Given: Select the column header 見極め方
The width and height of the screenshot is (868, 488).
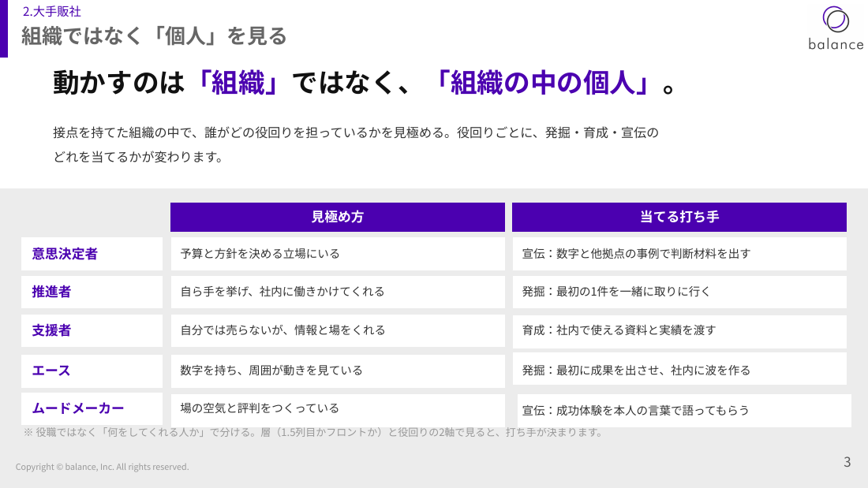Looking at the screenshot, I should pos(338,217).
